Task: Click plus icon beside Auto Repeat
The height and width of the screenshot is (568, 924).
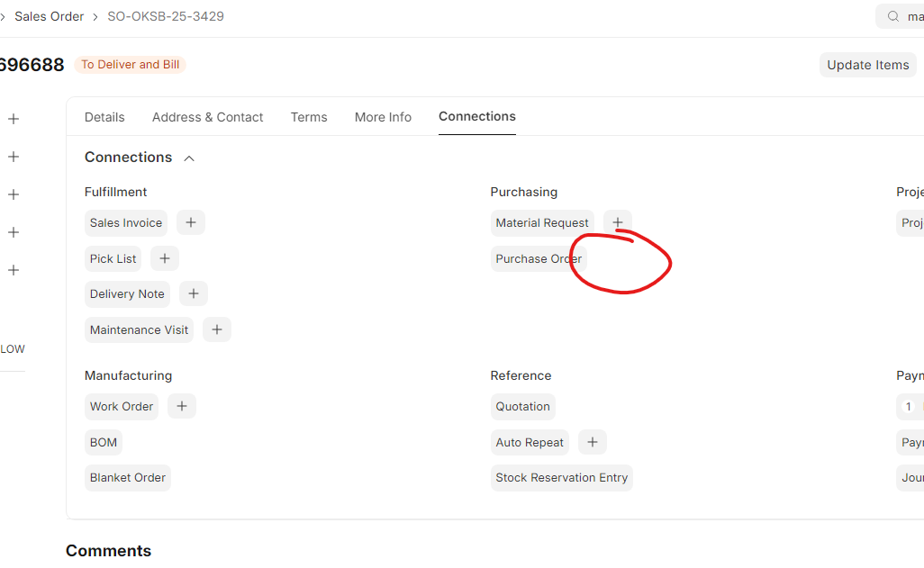Action: click(x=593, y=442)
